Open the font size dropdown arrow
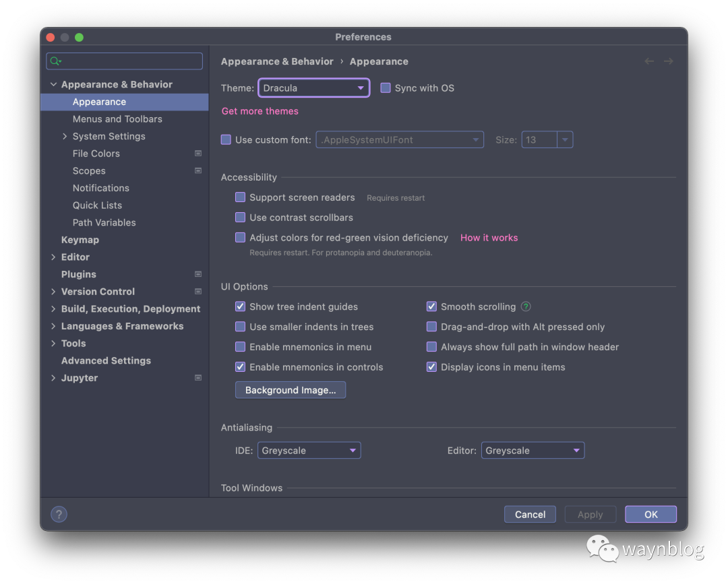 click(x=565, y=139)
